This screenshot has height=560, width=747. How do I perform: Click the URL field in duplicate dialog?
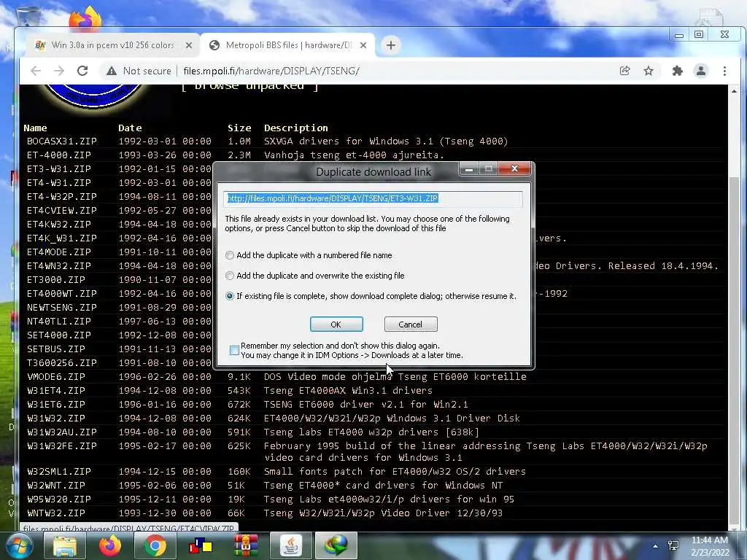point(373,198)
